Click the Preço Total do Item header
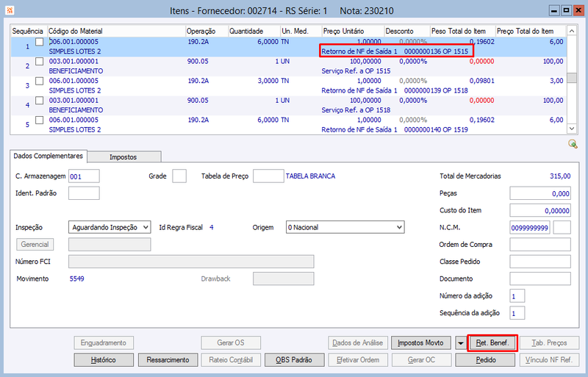 (x=531, y=31)
